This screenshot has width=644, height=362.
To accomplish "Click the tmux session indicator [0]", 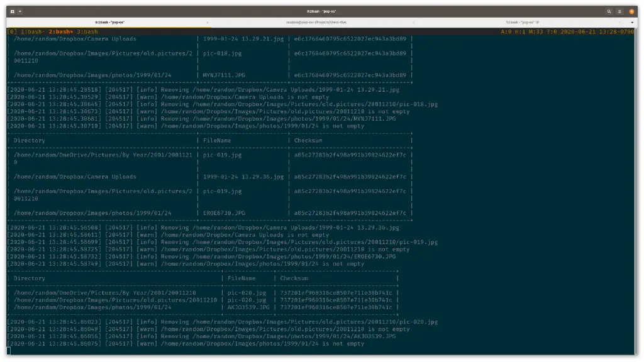I will pos(13,31).
